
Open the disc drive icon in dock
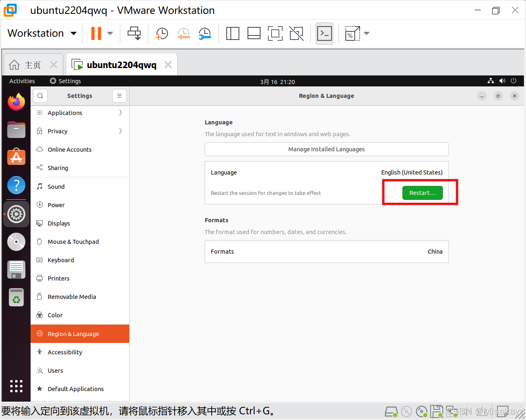pyautogui.click(x=16, y=242)
